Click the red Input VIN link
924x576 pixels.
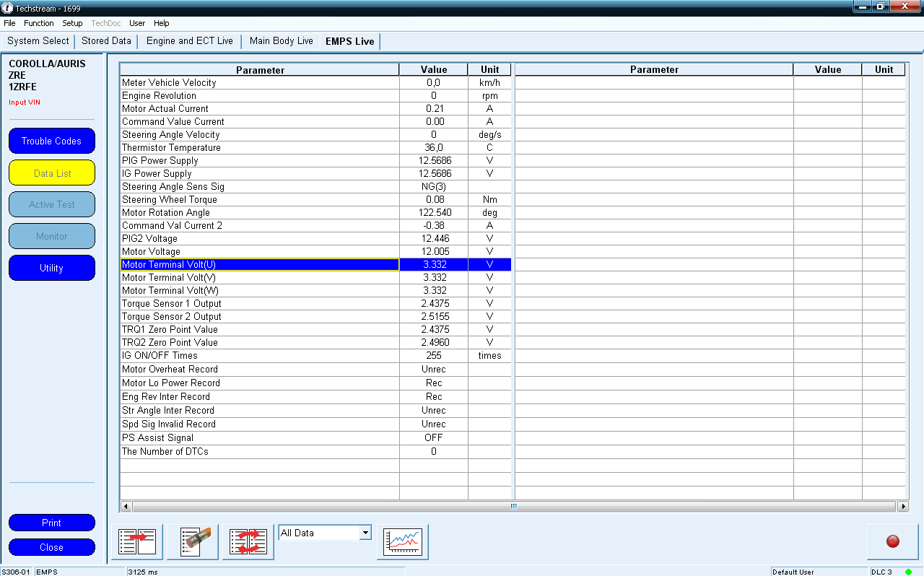25,102
